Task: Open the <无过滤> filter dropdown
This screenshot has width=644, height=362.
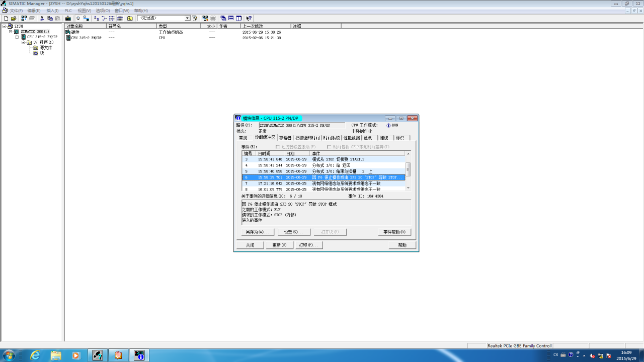Action: coord(187,18)
